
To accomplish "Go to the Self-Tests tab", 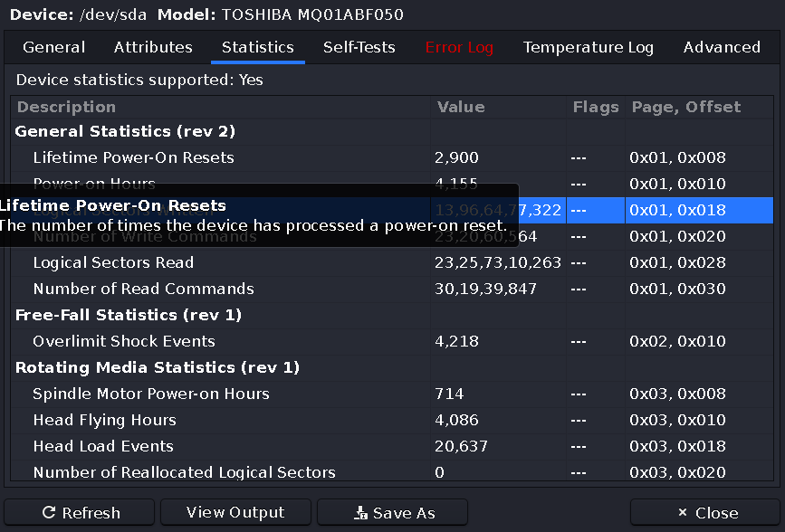I will click(359, 48).
